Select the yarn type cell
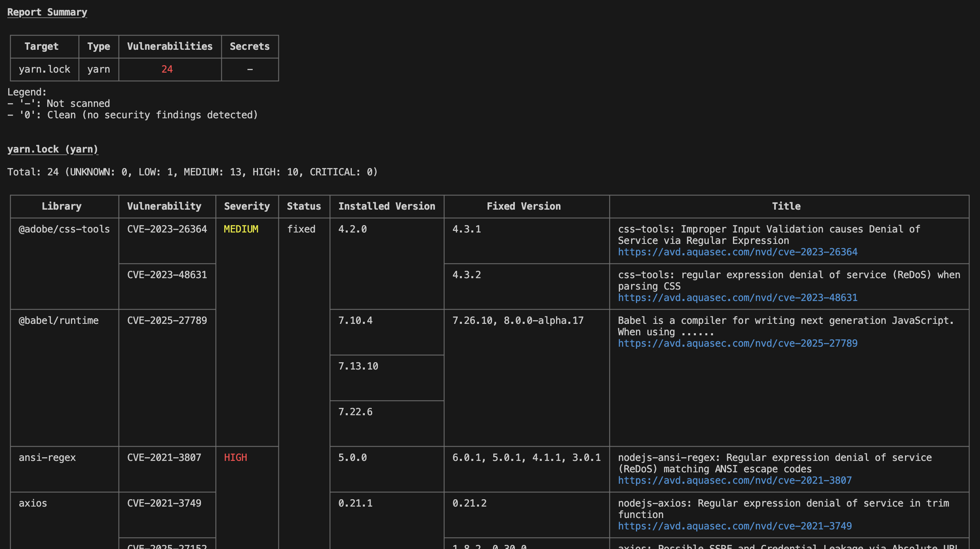Viewport: 980px width, 549px height. tap(99, 69)
